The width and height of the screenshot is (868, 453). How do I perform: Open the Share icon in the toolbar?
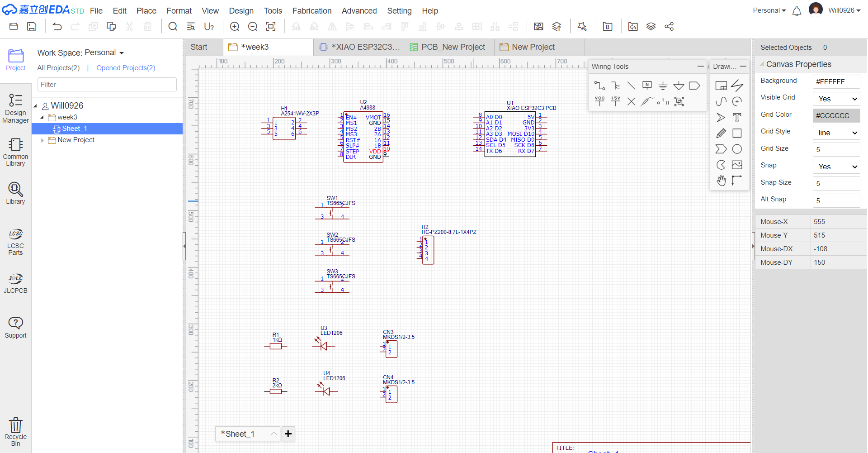pyautogui.click(x=669, y=27)
